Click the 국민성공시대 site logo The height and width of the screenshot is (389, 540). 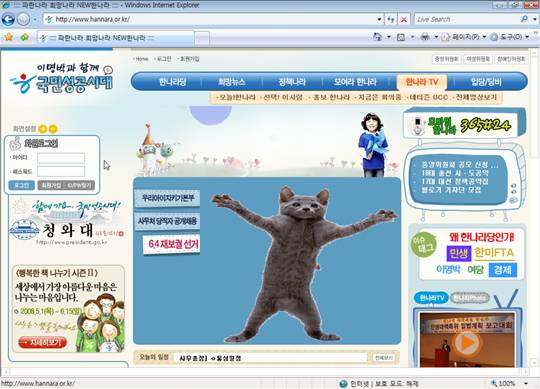click(x=62, y=78)
